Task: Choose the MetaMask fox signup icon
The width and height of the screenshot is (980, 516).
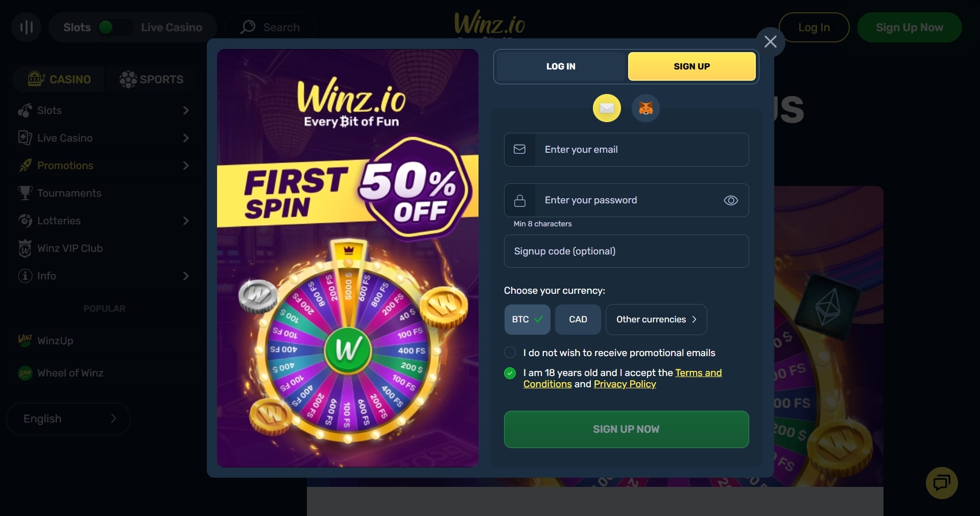Action: click(646, 108)
